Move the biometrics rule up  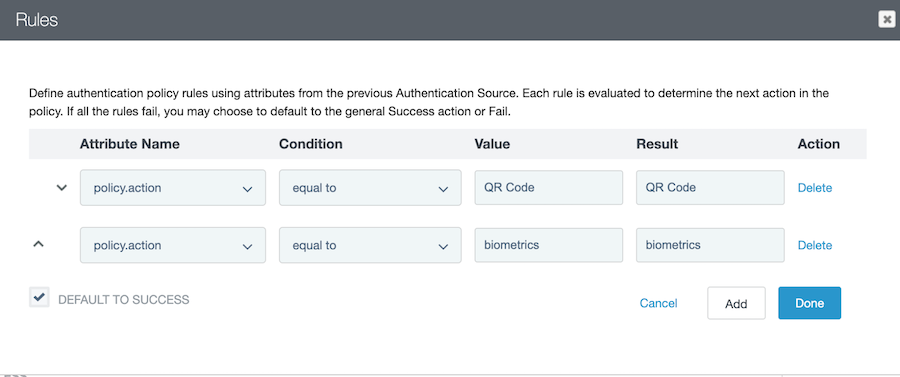click(x=38, y=244)
